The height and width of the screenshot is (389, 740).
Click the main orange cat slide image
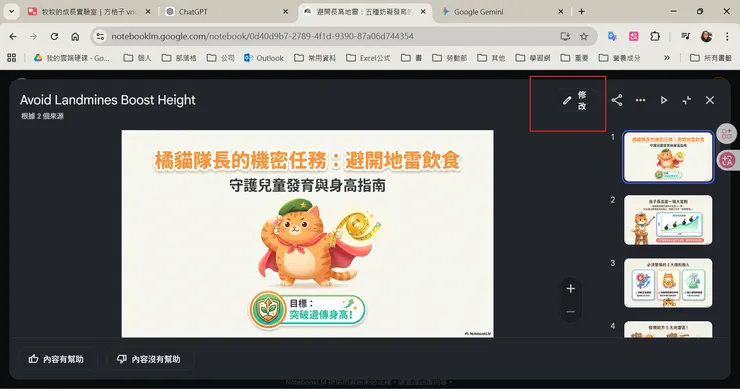tap(308, 234)
